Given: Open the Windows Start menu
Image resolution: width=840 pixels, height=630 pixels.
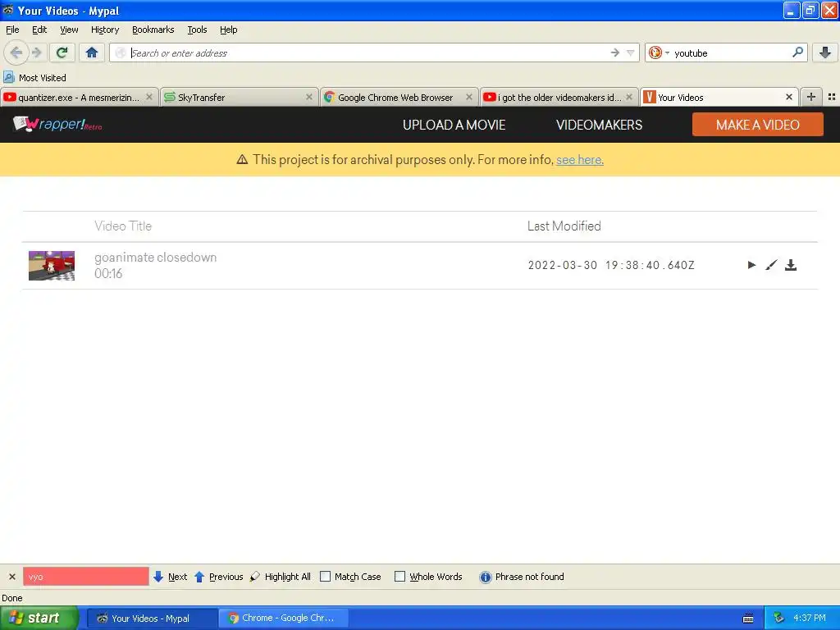Looking at the screenshot, I should coord(39,618).
